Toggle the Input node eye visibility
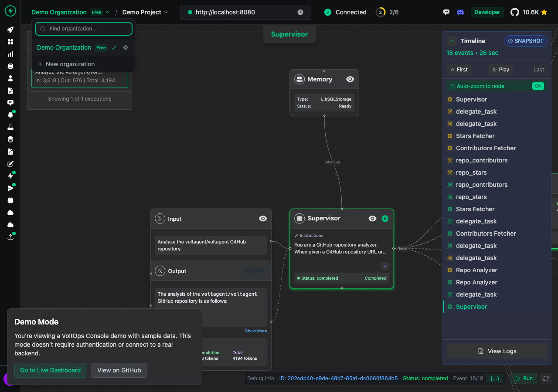The image size is (558, 392). [263, 219]
